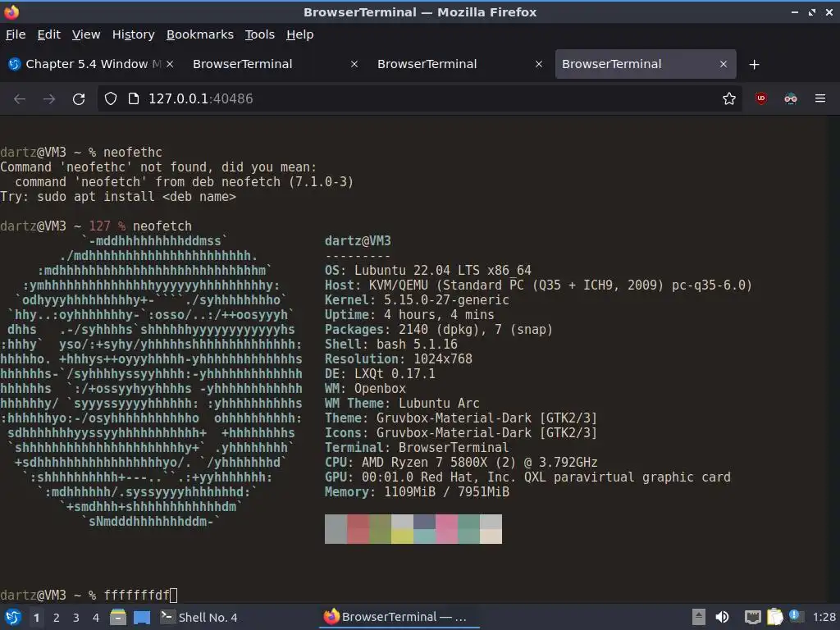Open the Edit menu

tap(48, 34)
